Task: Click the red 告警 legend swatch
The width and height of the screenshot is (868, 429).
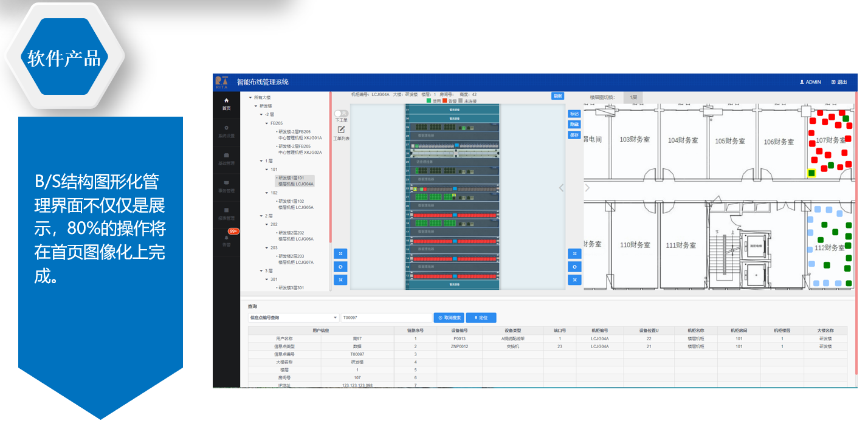Action: point(445,101)
